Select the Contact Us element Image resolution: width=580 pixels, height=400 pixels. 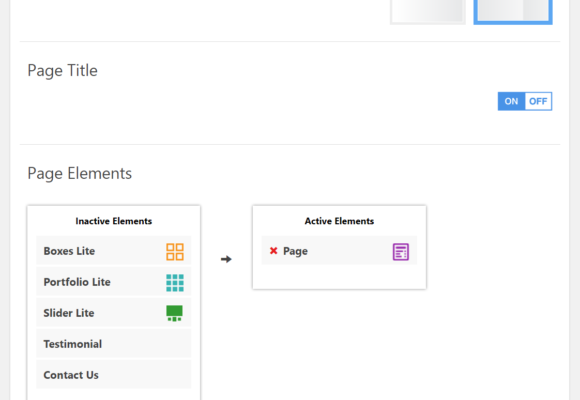pyautogui.click(x=114, y=375)
